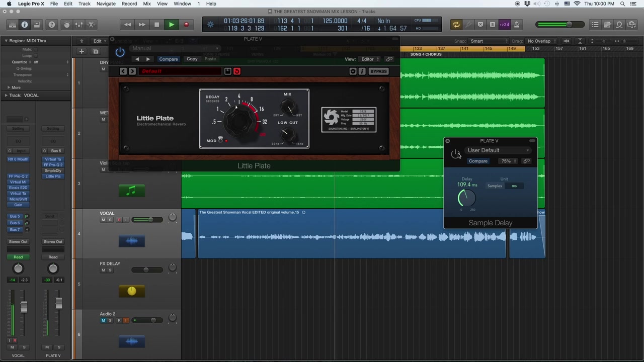Image resolution: width=644 pixels, height=362 pixels.
Task: Open the View Editor dropdown
Action: pyautogui.click(x=369, y=59)
